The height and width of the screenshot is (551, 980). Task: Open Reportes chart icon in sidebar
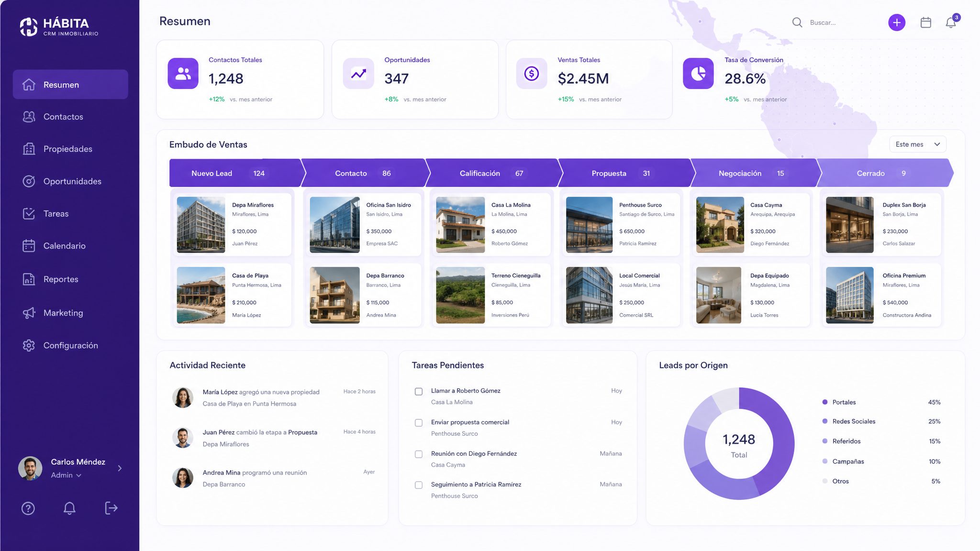tap(29, 279)
